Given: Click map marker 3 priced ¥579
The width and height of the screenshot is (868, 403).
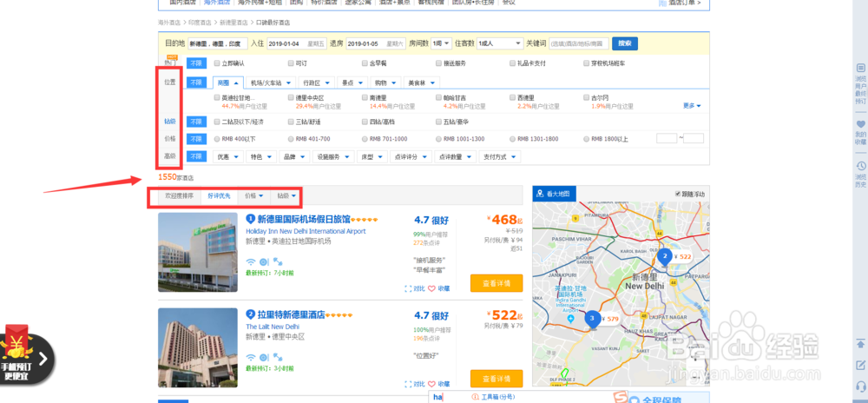Looking at the screenshot, I should [592, 319].
